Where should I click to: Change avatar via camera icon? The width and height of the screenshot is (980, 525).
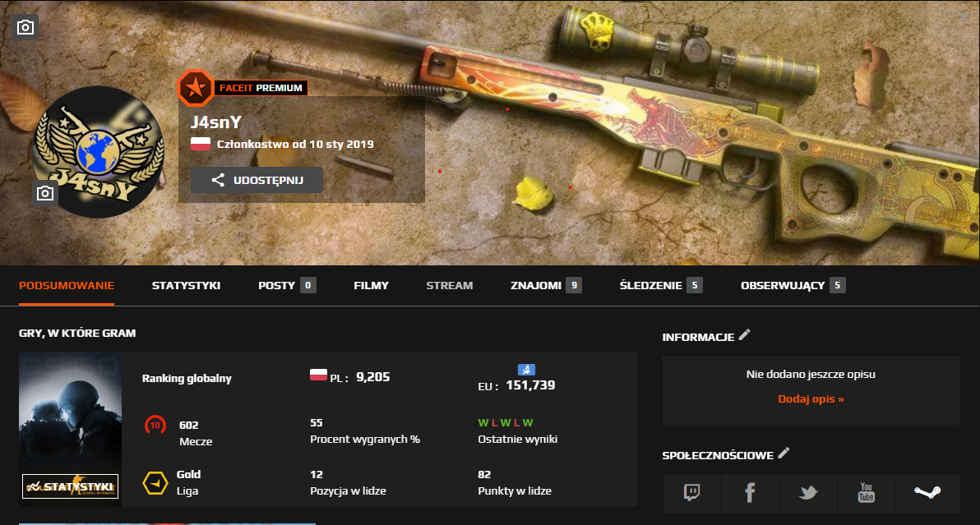pyautogui.click(x=45, y=194)
